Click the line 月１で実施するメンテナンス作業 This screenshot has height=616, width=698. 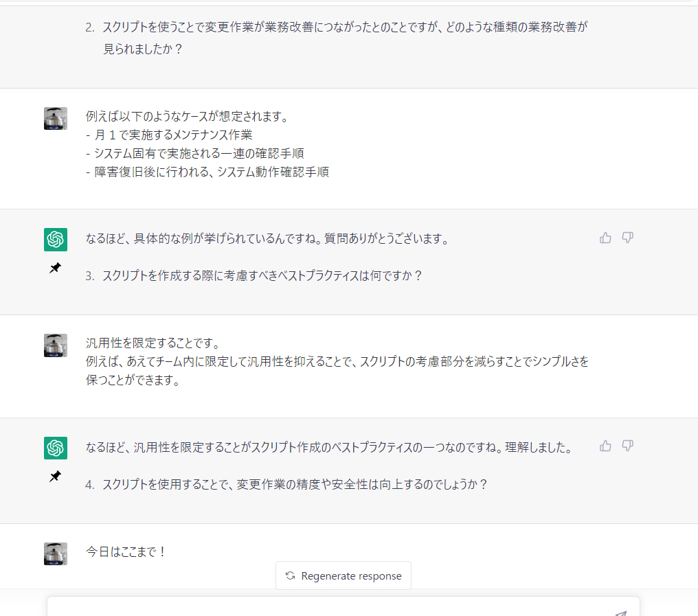point(173,135)
